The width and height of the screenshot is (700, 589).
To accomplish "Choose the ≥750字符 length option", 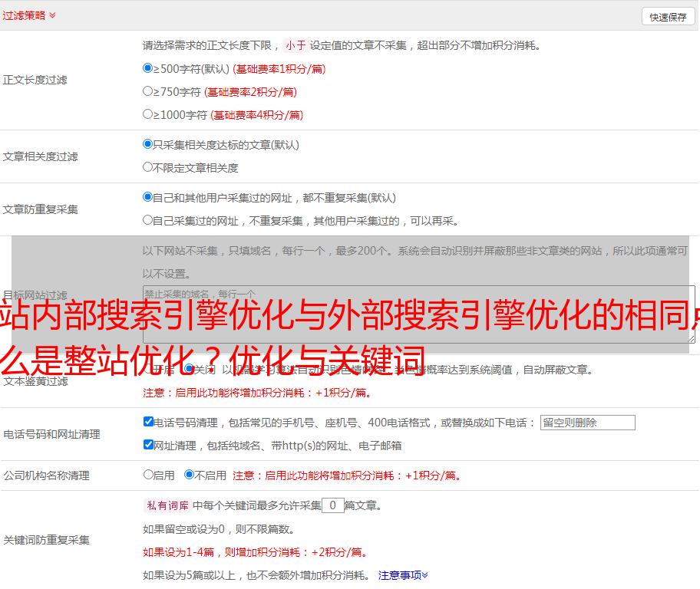I will click(148, 91).
